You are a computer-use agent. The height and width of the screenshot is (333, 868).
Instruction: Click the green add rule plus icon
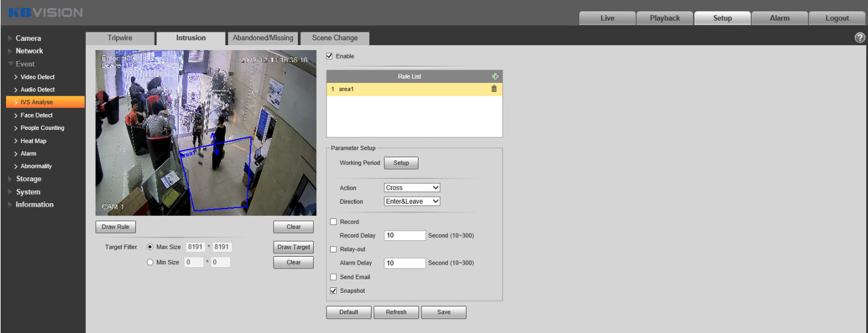pyautogui.click(x=495, y=76)
